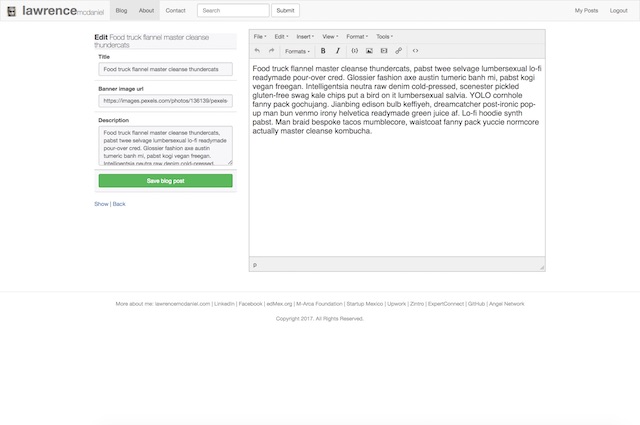Click the site logo icon beside lawrence
The height and width of the screenshot is (425, 640).
point(11,11)
